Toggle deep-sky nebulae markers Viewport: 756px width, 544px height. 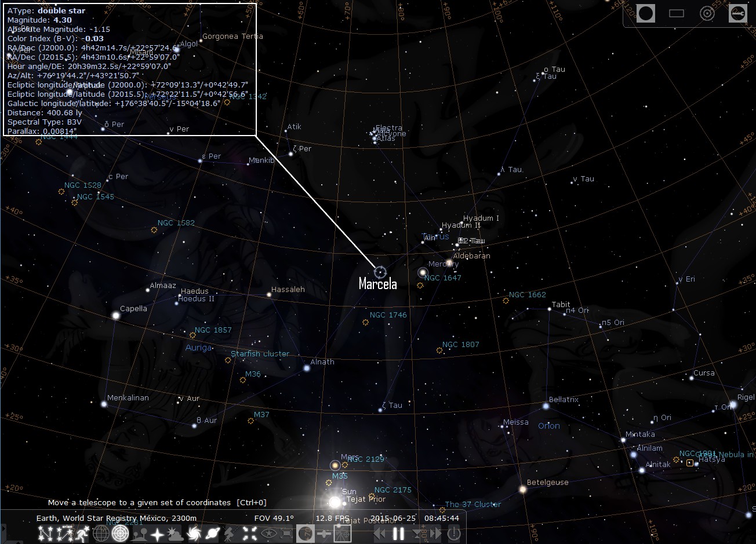point(194,534)
